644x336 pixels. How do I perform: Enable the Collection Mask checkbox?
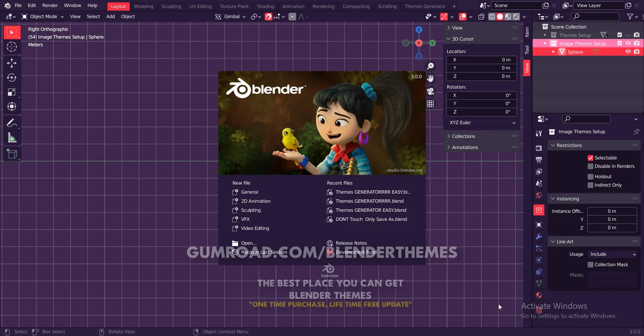(x=590, y=265)
